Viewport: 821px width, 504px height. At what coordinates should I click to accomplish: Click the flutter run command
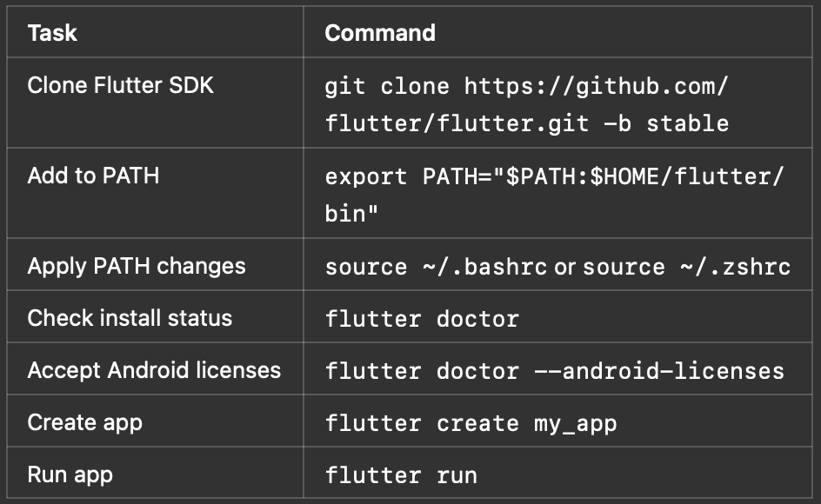401,475
